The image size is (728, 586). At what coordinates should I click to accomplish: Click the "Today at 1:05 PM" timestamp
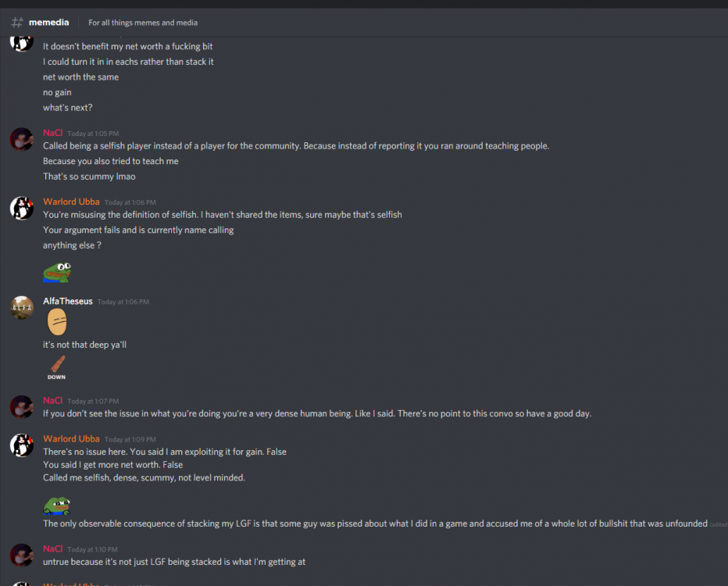pos(93,134)
